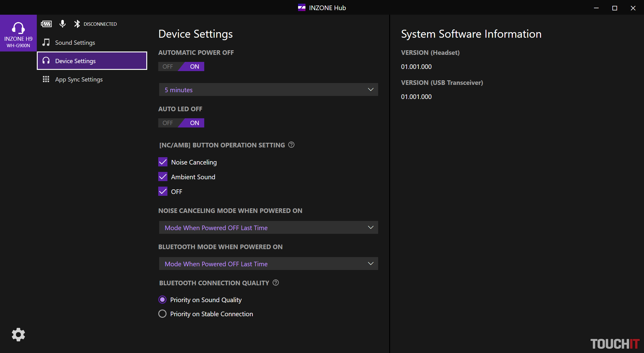Expand the 5 minutes power off dropdown
This screenshot has width=644, height=353.
tap(268, 90)
